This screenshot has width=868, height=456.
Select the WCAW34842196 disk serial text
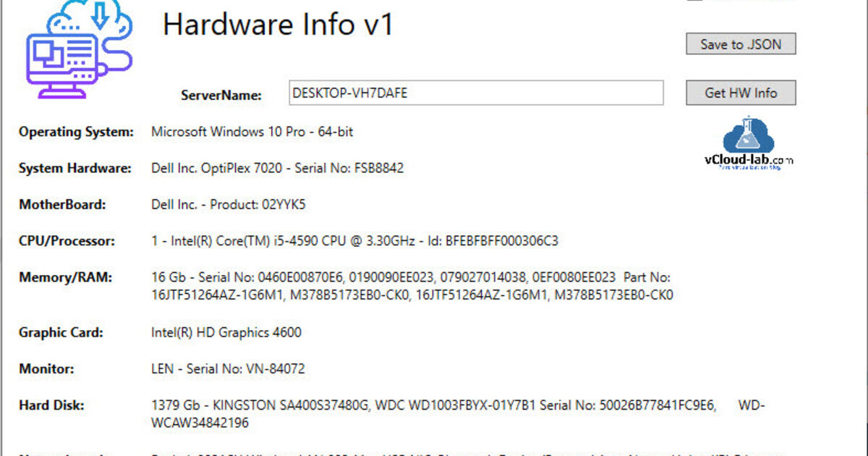coord(200,422)
